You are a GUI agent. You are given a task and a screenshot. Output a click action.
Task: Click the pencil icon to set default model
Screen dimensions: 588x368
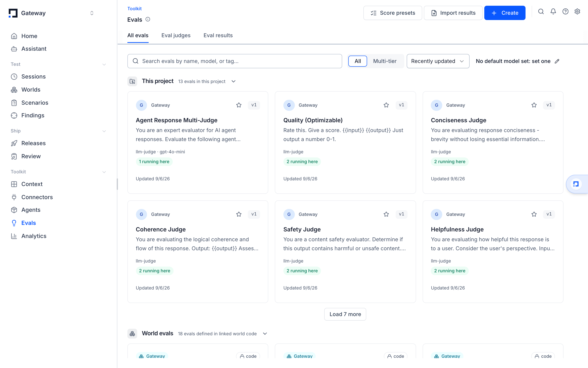pyautogui.click(x=557, y=61)
